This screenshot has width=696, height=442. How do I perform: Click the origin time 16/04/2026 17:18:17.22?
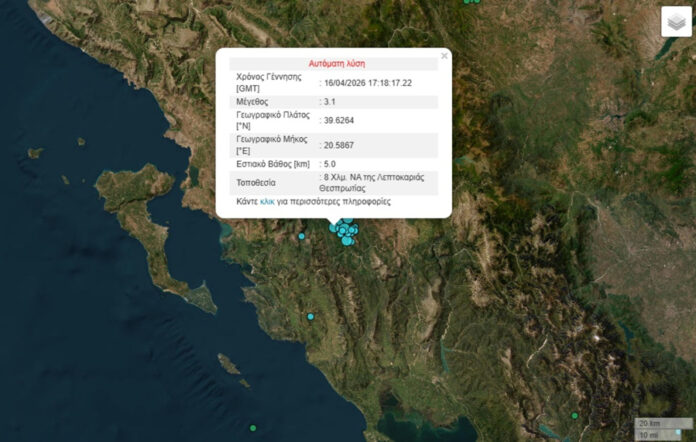(x=368, y=83)
